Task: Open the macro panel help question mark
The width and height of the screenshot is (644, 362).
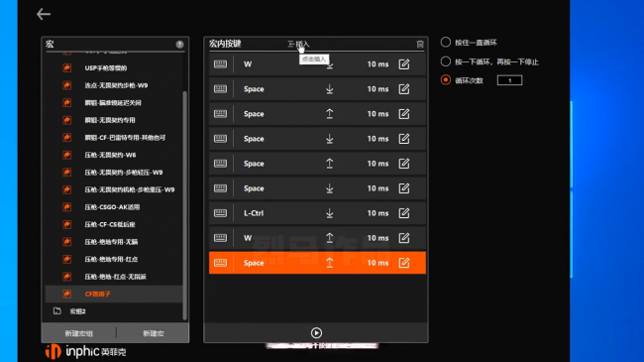Action: point(180,45)
